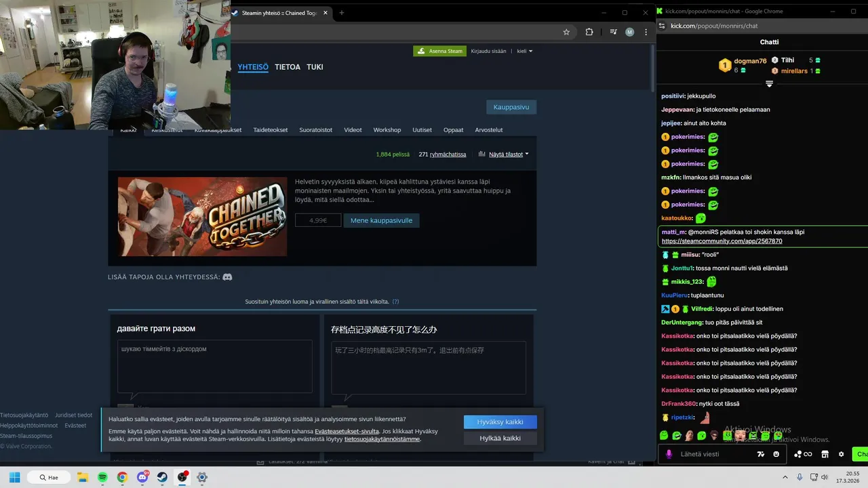Open Chrome extensions puzzle icon

point(589,32)
